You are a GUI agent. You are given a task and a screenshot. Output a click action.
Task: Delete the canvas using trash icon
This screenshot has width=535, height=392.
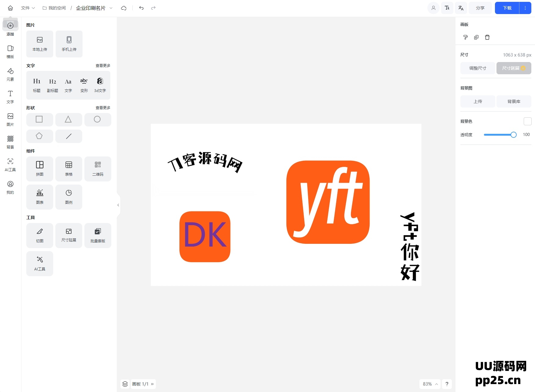coord(487,37)
